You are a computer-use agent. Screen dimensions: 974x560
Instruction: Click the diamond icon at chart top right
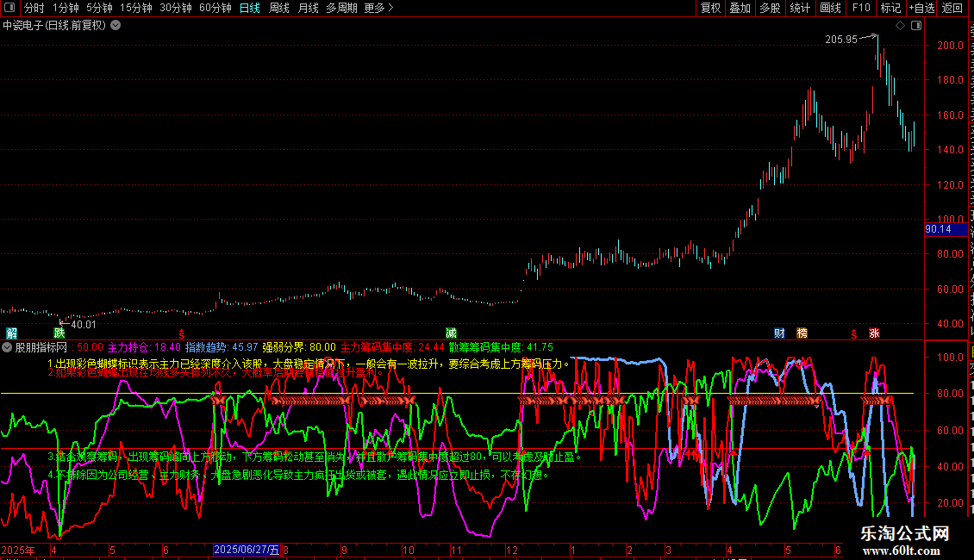(900, 26)
